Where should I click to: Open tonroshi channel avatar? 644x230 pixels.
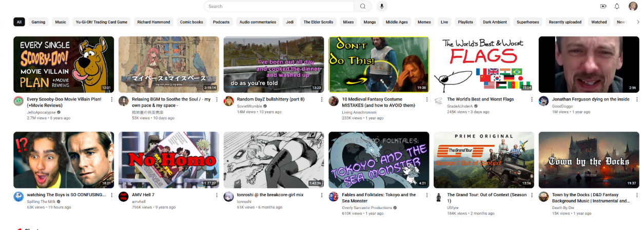pos(229,197)
